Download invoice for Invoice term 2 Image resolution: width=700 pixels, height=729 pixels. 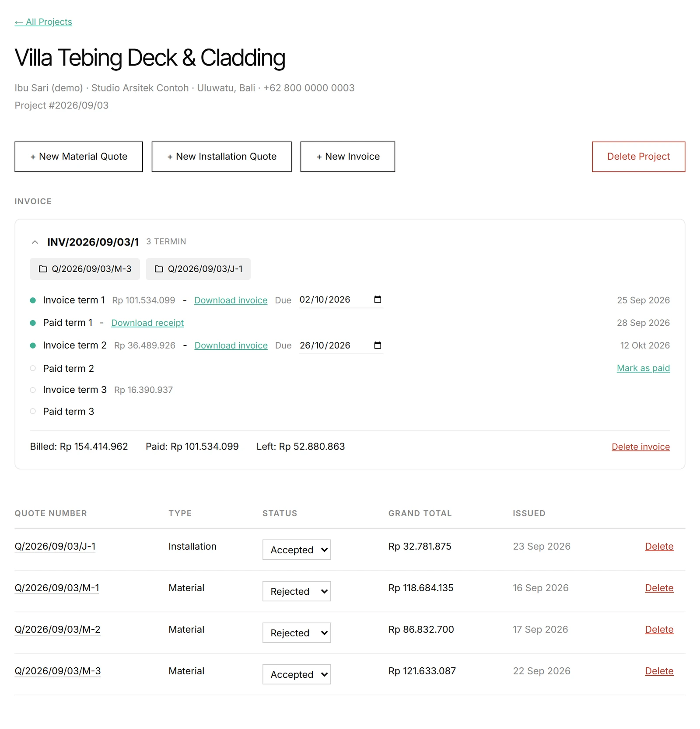click(x=231, y=345)
